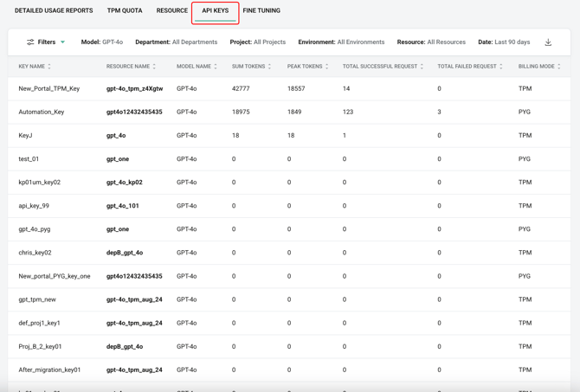
Task: Open resource gpt-4o_tpm_aug_24 in After_migration_key01 row
Action: (x=134, y=370)
